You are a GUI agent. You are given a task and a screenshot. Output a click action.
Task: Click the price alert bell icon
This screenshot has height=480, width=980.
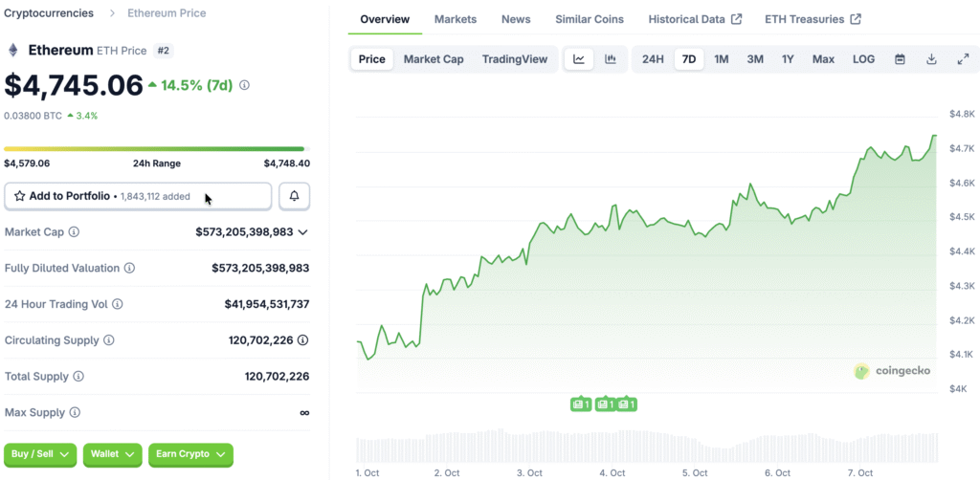pos(294,196)
